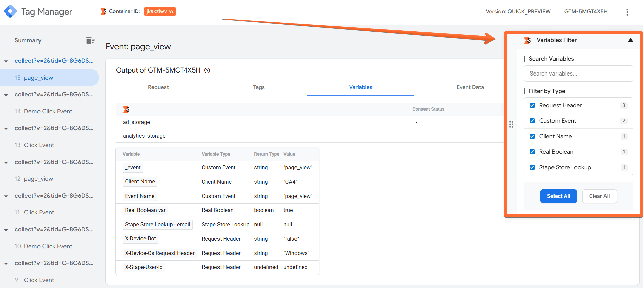Image resolution: width=644 pixels, height=288 pixels.
Task: Open the Tags tab
Action: (259, 87)
